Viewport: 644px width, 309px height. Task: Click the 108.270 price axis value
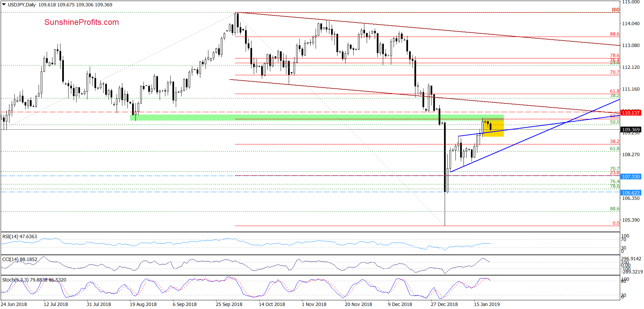point(631,154)
